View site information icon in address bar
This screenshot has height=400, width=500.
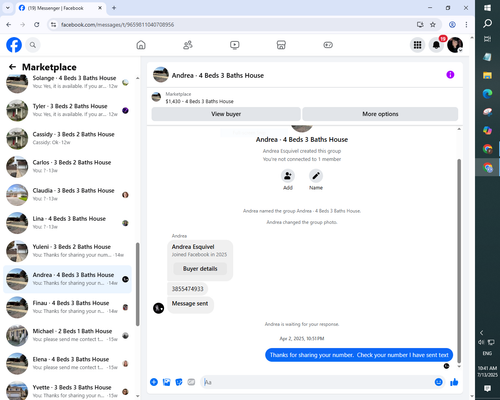pyautogui.click(x=53, y=25)
